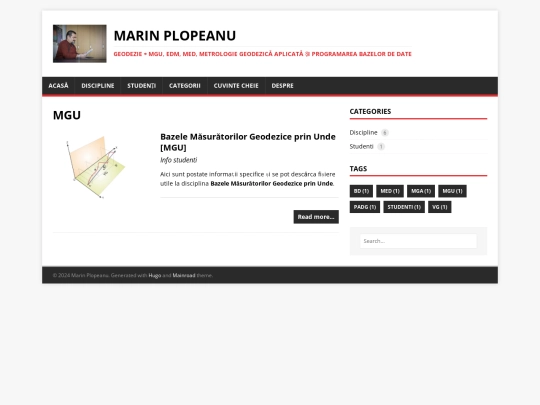Open the Categorii menu item

185,86
